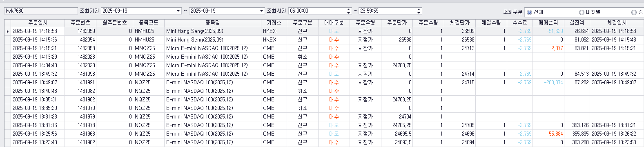Click the 종목코드 column header
Image resolution: width=644 pixels, height=147 pixels.
pyautogui.click(x=149, y=23)
